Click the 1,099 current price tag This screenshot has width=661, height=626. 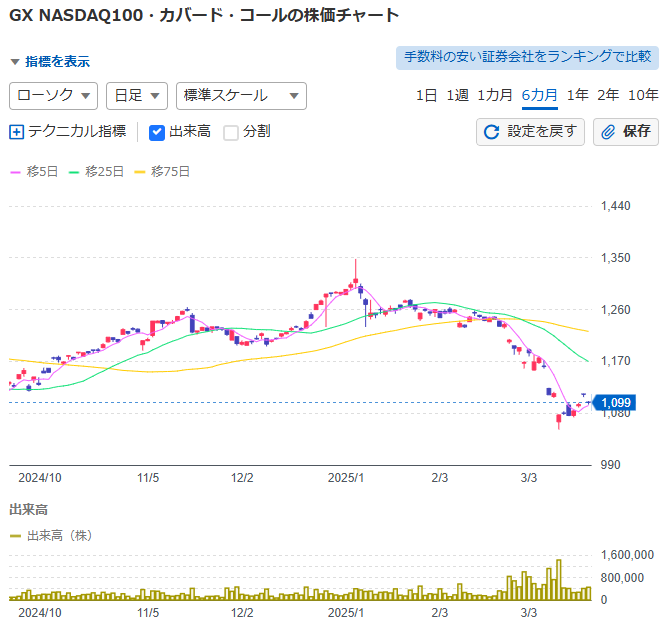614,403
